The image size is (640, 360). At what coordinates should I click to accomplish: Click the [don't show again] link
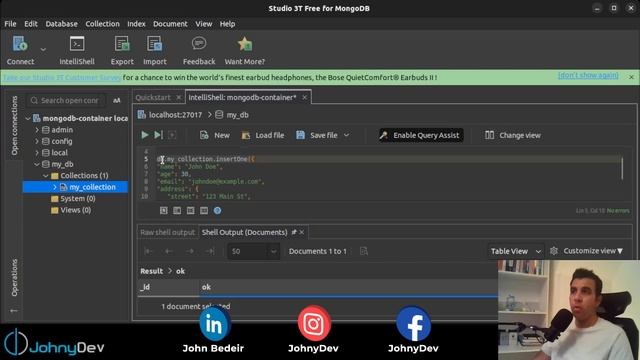pyautogui.click(x=588, y=76)
